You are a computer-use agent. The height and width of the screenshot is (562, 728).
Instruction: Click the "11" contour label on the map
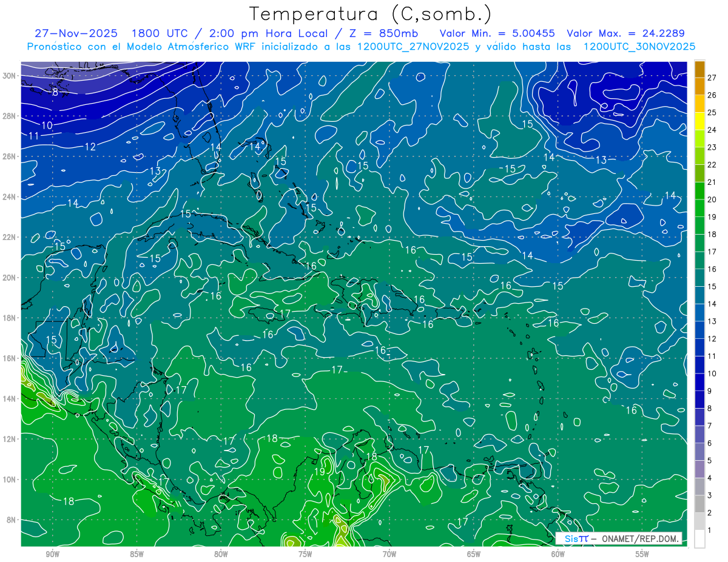click(33, 136)
